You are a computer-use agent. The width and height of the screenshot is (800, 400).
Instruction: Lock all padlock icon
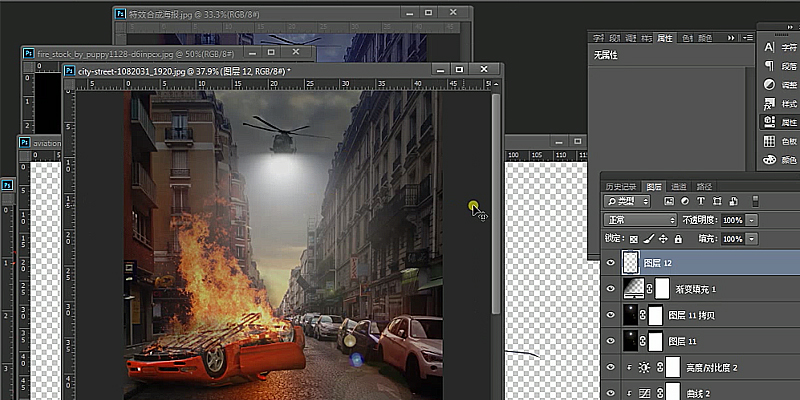pos(678,239)
